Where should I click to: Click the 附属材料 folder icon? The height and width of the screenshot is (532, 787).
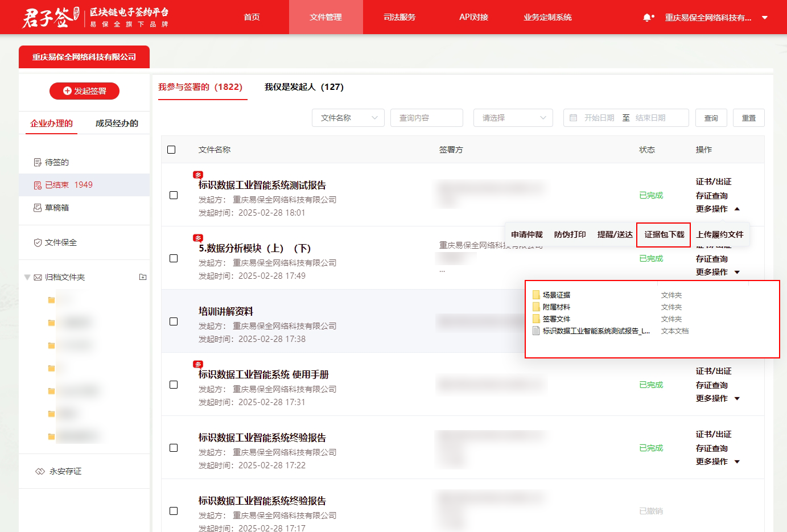point(536,307)
